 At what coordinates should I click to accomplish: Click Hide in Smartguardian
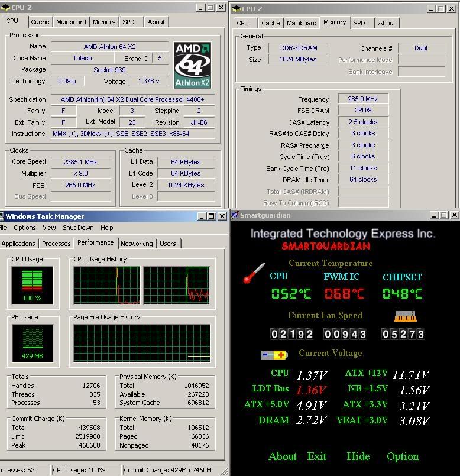358,456
